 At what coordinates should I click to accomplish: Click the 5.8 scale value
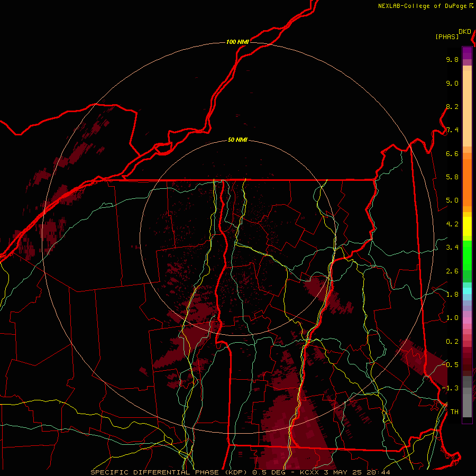452,177
